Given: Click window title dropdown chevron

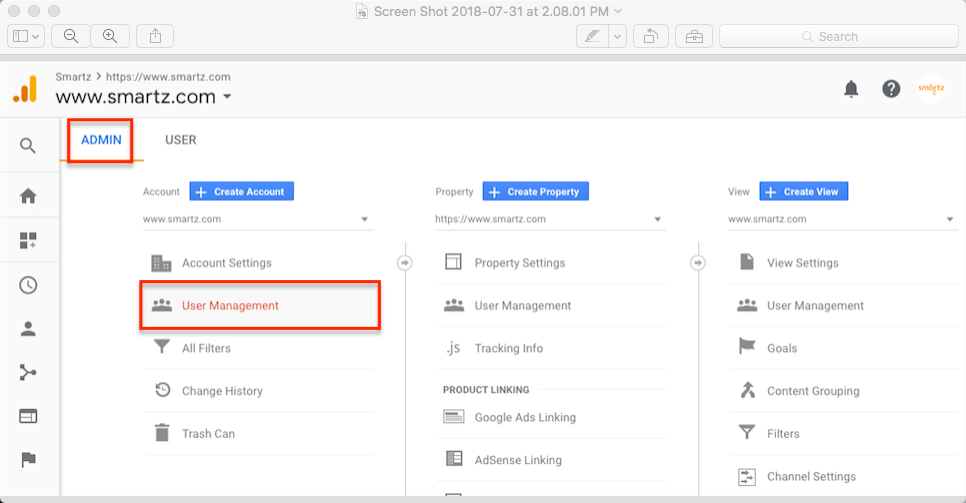Looking at the screenshot, I should [618, 11].
